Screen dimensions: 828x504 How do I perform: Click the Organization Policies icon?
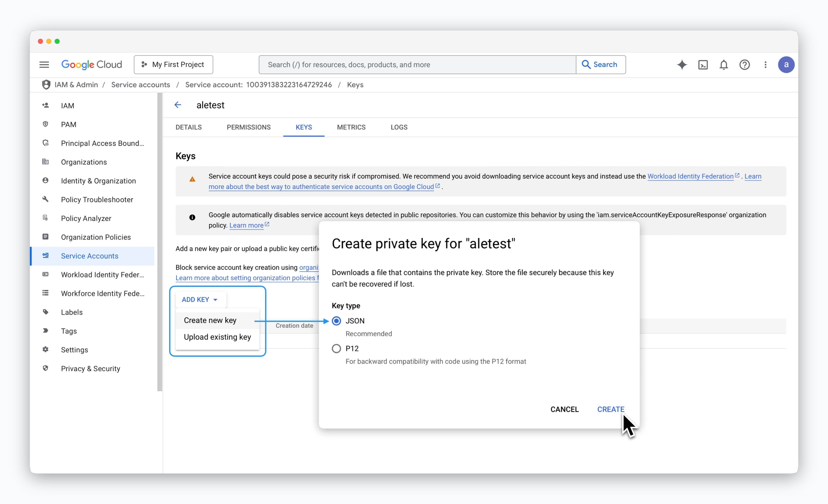tap(45, 237)
